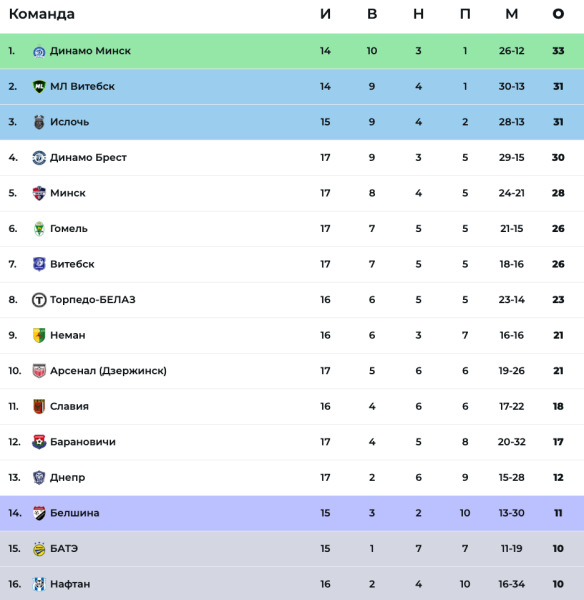This screenshot has height=600, width=584.
Task: Sort by the И games played header
Action: [x=325, y=14]
